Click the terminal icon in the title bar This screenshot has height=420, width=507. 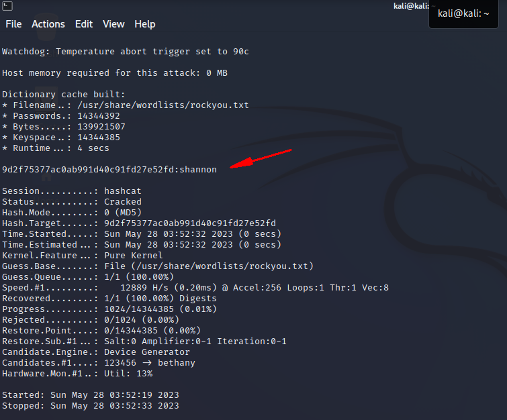pos(5,5)
